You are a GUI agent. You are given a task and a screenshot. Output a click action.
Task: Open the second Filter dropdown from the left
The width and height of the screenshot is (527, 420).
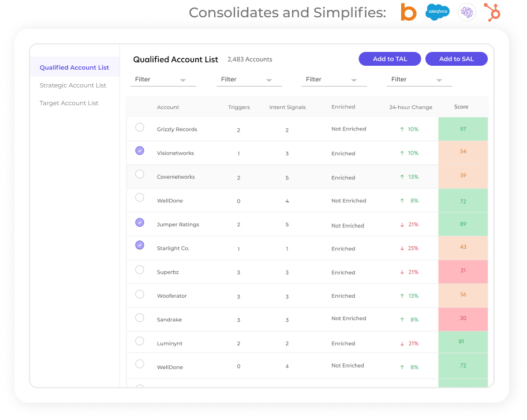coord(249,80)
